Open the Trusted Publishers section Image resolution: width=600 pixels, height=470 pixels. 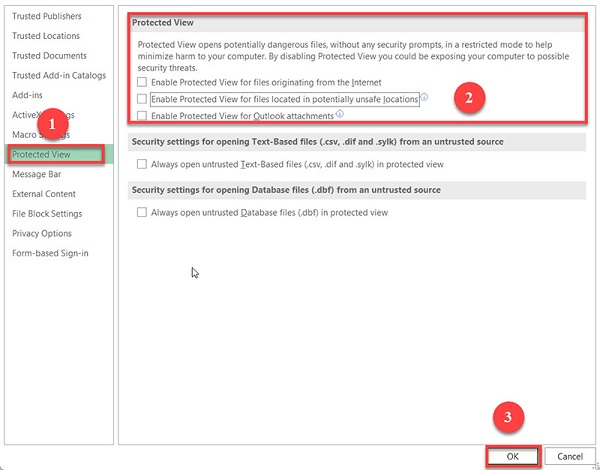pos(48,16)
